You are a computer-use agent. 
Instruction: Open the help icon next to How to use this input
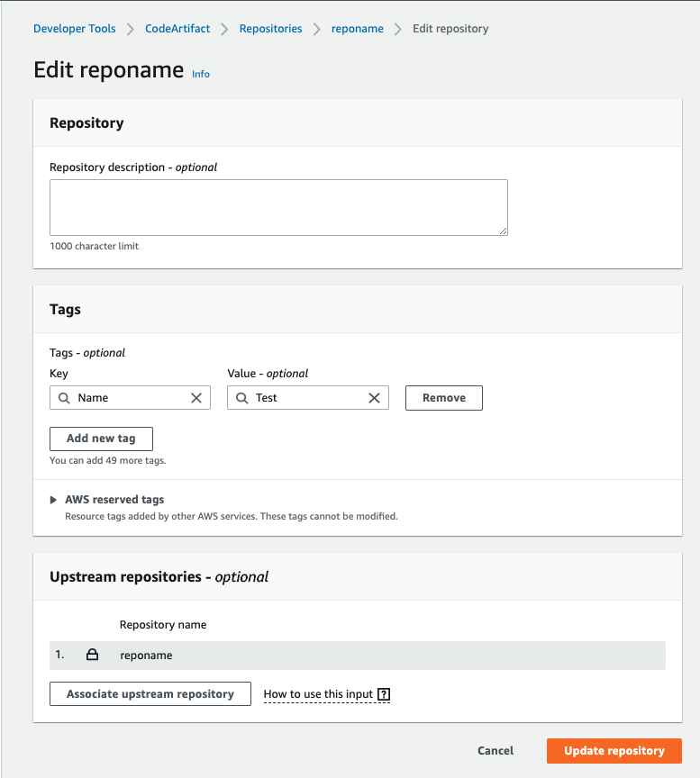coord(383,694)
